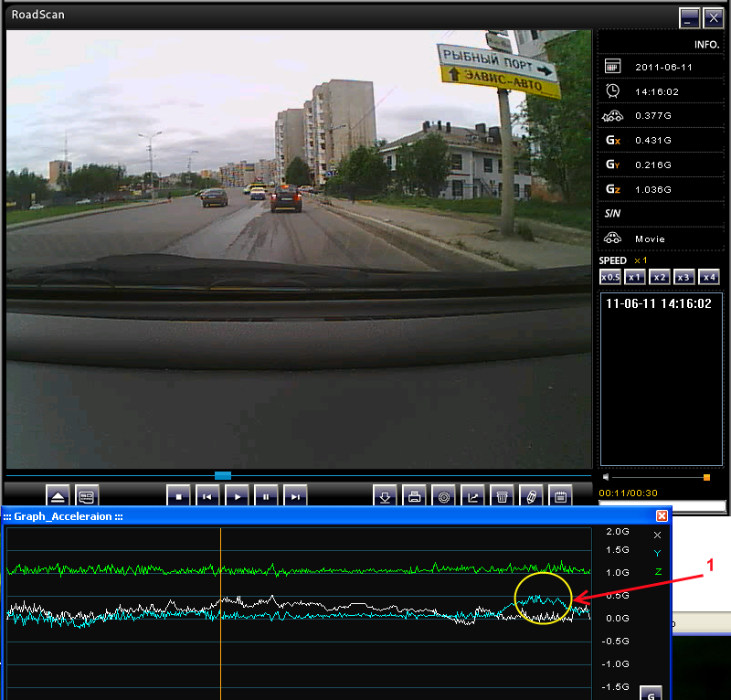This screenshot has height=700, width=731.
Task: Print the current frame
Action: point(415,496)
